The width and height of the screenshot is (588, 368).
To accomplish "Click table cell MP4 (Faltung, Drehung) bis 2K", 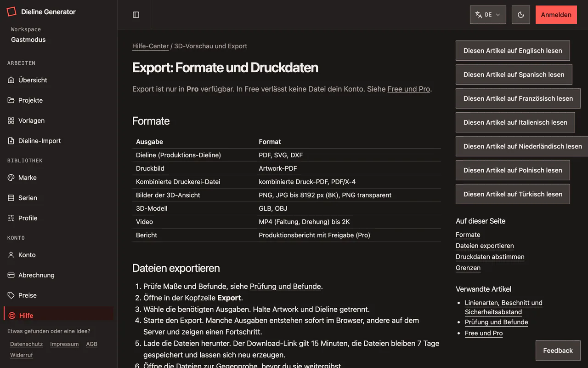I will tap(304, 222).
